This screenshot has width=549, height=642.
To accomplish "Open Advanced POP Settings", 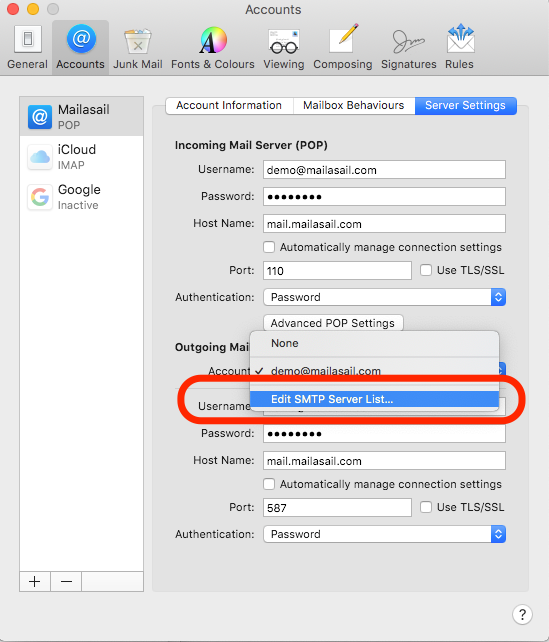I will [333, 323].
